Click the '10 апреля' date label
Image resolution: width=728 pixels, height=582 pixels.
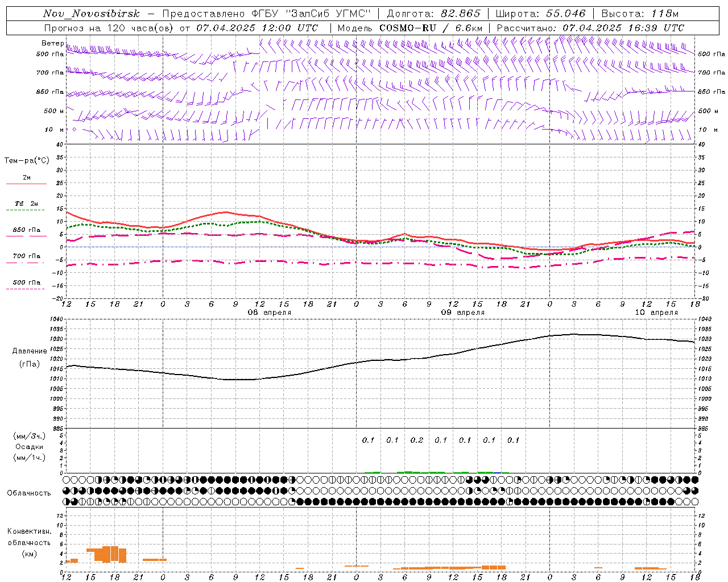[x=656, y=313]
